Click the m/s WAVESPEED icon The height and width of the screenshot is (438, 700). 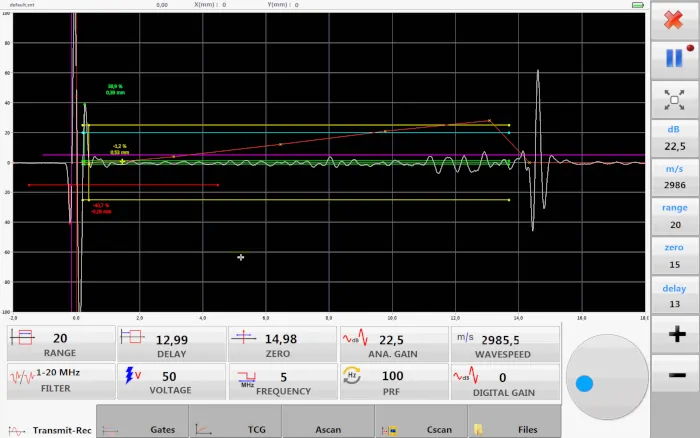[465, 337]
